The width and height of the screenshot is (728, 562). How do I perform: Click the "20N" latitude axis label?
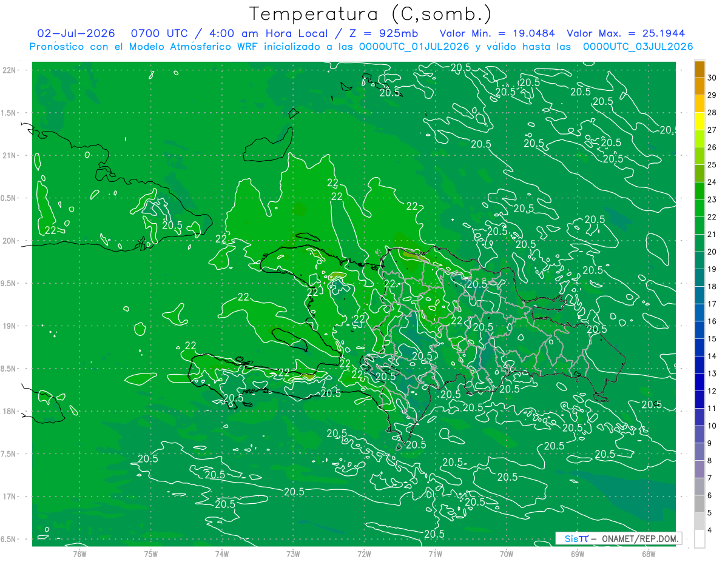point(10,241)
